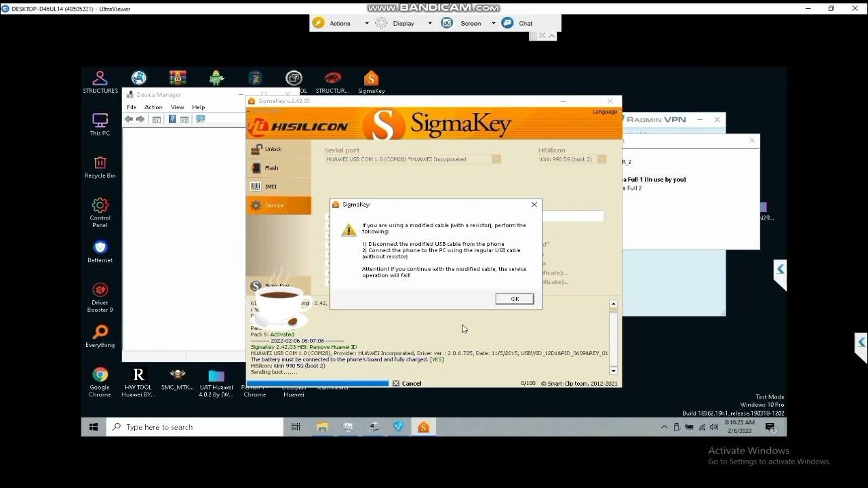Close the Radmin VPN window
Image resolution: width=868 pixels, height=488 pixels.
(717, 120)
